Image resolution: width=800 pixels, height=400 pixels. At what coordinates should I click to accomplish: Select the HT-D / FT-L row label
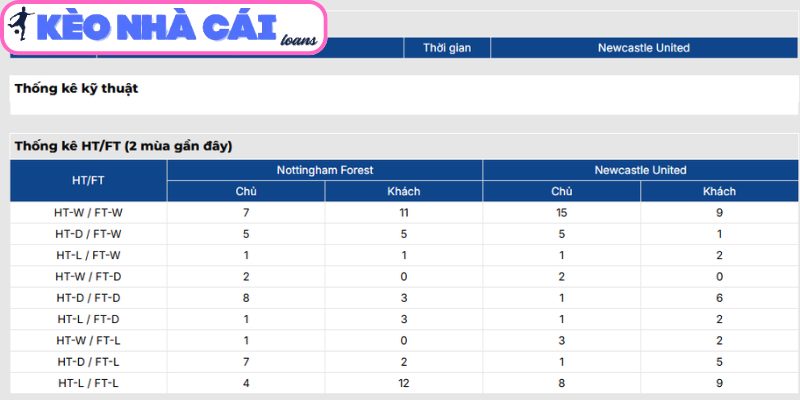[x=88, y=362]
